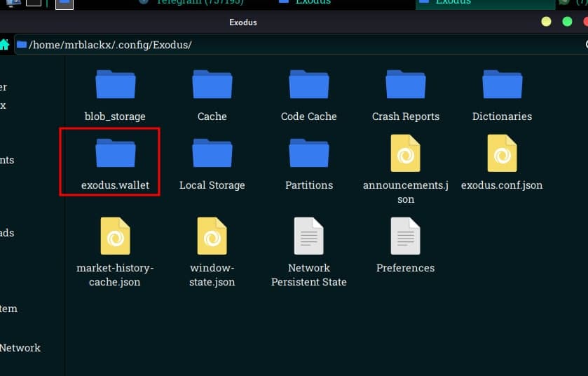Open the blob_storage folder
The width and height of the screenshot is (588, 376).
[x=115, y=85]
